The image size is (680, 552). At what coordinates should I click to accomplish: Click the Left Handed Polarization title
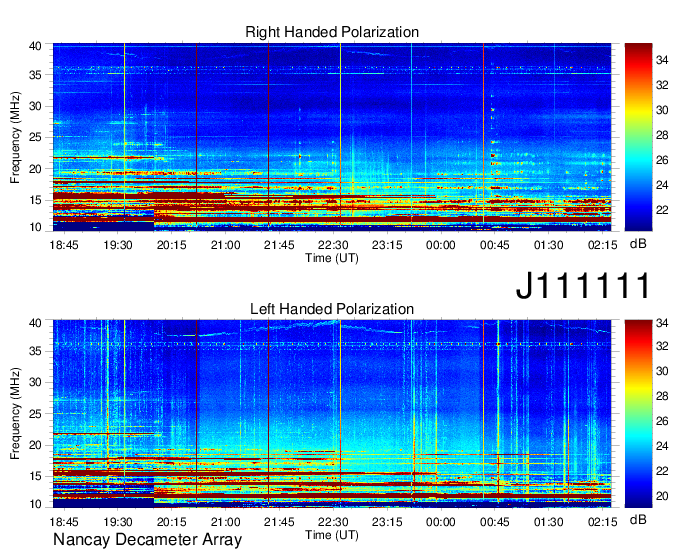332,309
